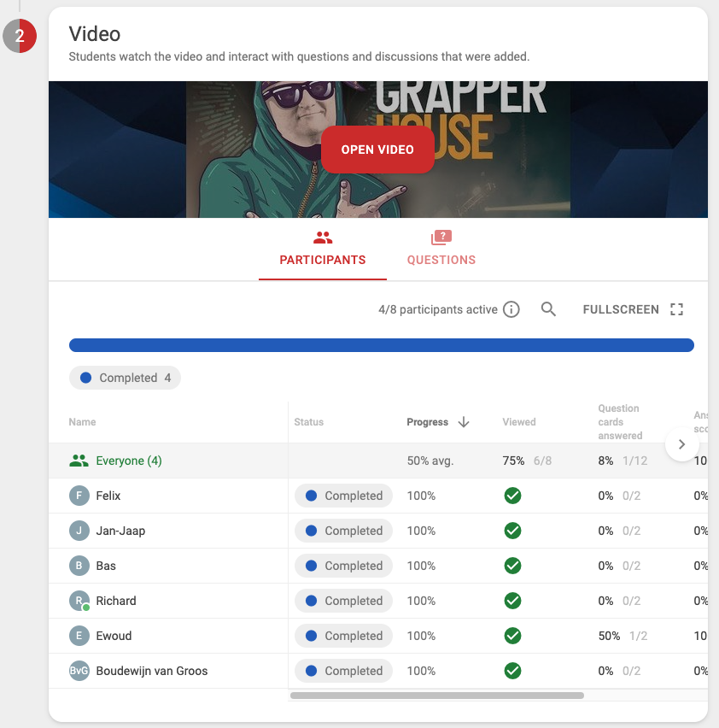The height and width of the screenshot is (728, 719).
Task: Open the participant search magnifier
Action: pos(548,309)
